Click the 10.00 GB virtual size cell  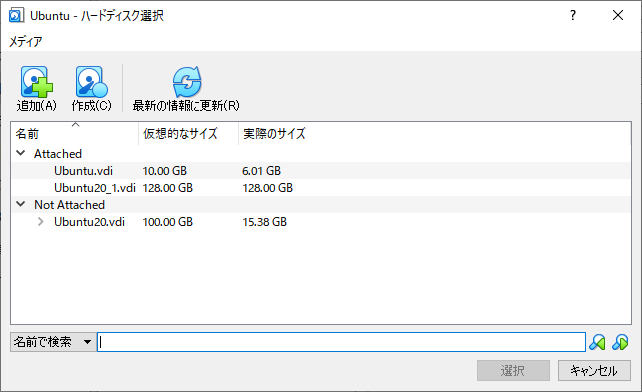point(165,171)
